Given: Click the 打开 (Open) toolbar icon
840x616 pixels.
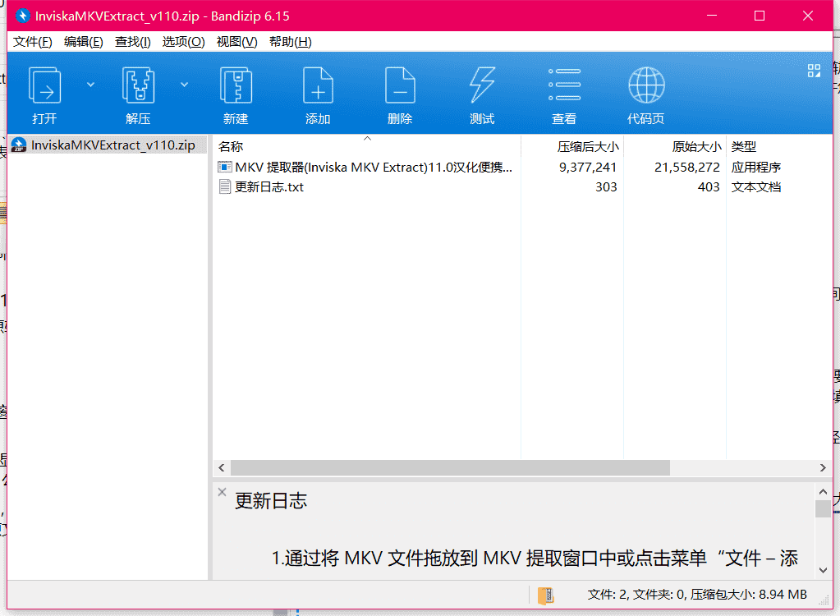Looking at the screenshot, I should point(44,85).
